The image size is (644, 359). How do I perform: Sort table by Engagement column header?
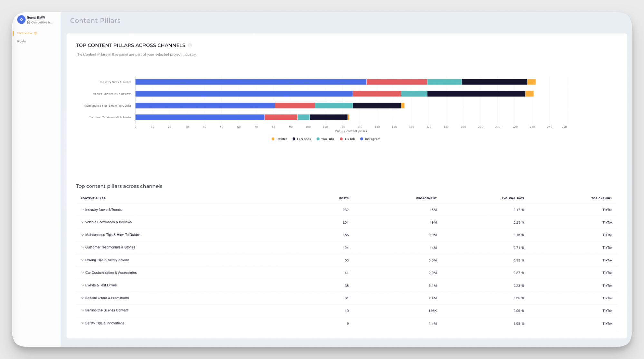(x=426, y=198)
